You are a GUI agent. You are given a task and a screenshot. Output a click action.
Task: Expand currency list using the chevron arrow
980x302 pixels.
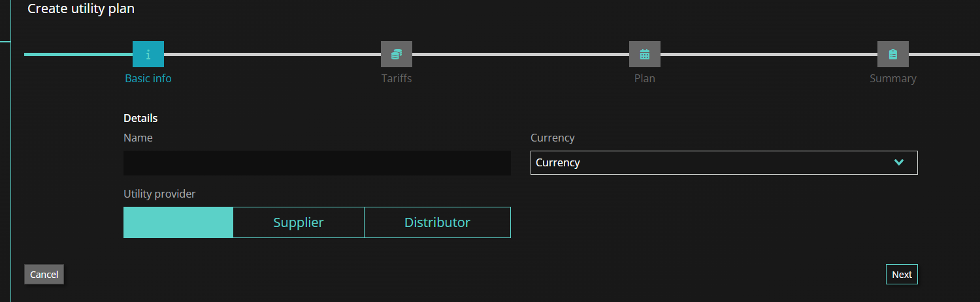tap(899, 162)
